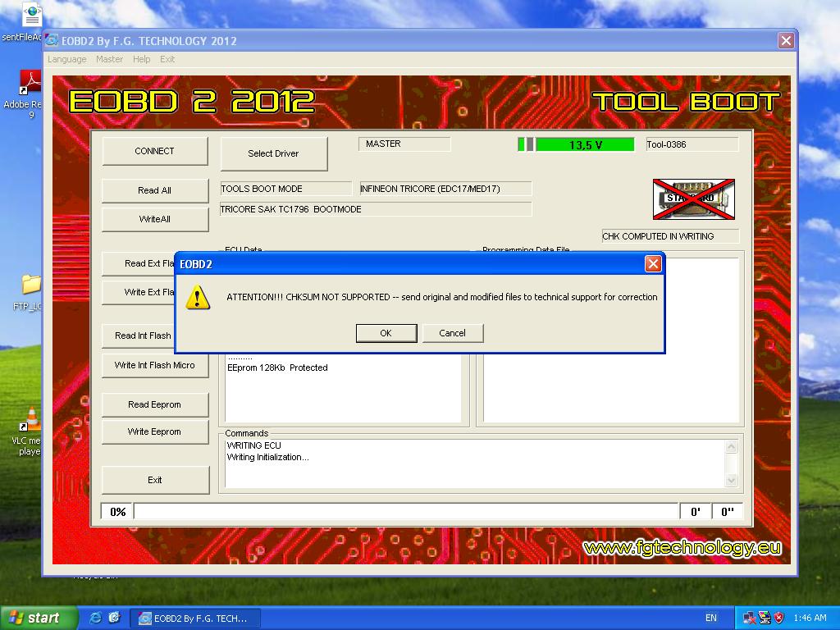Open Internet Explorer from quick launch
The image size is (840, 630).
97,618
